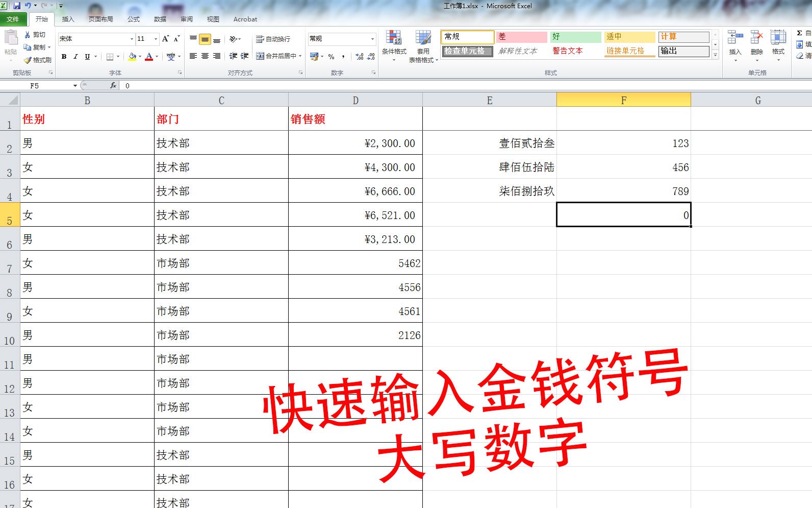Apply percent style formatting
812x508 pixels.
(x=332, y=57)
